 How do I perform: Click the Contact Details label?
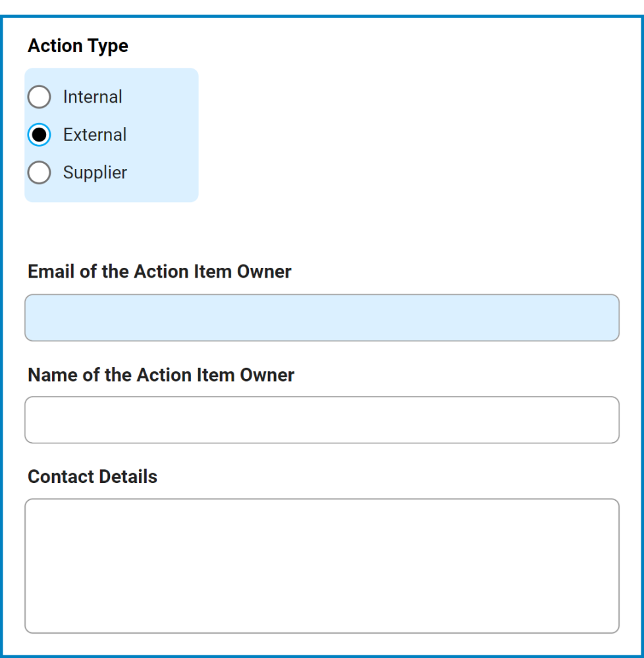(x=91, y=476)
